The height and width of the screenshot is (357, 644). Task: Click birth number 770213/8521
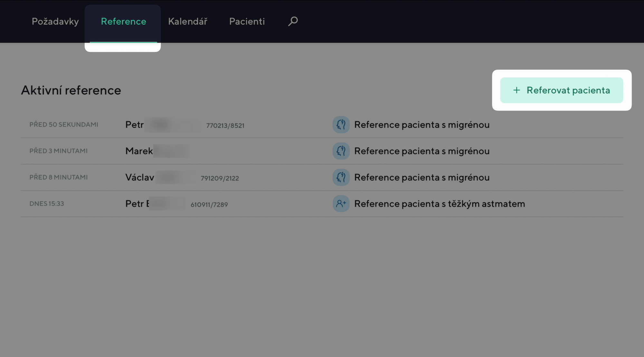225,126
